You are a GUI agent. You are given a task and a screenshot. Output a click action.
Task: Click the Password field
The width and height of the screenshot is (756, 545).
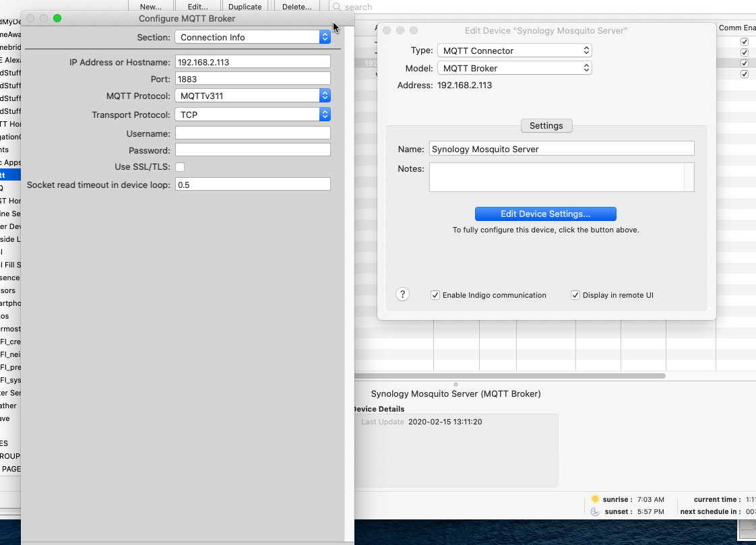[253, 150]
